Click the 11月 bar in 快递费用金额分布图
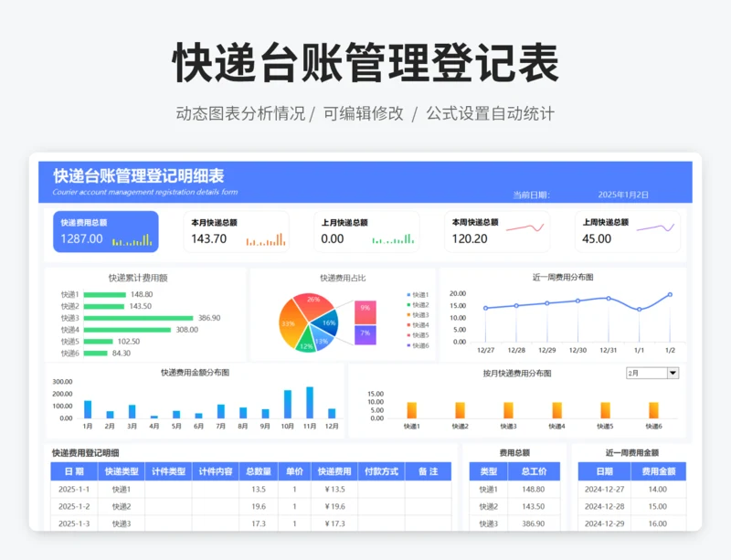This screenshot has height=560, width=731. tap(310, 403)
